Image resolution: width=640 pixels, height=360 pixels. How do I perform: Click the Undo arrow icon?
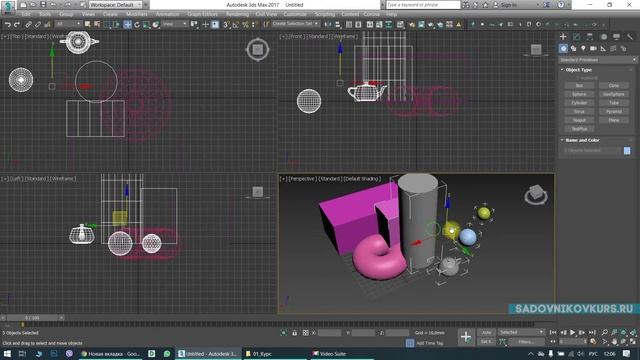click(7, 24)
